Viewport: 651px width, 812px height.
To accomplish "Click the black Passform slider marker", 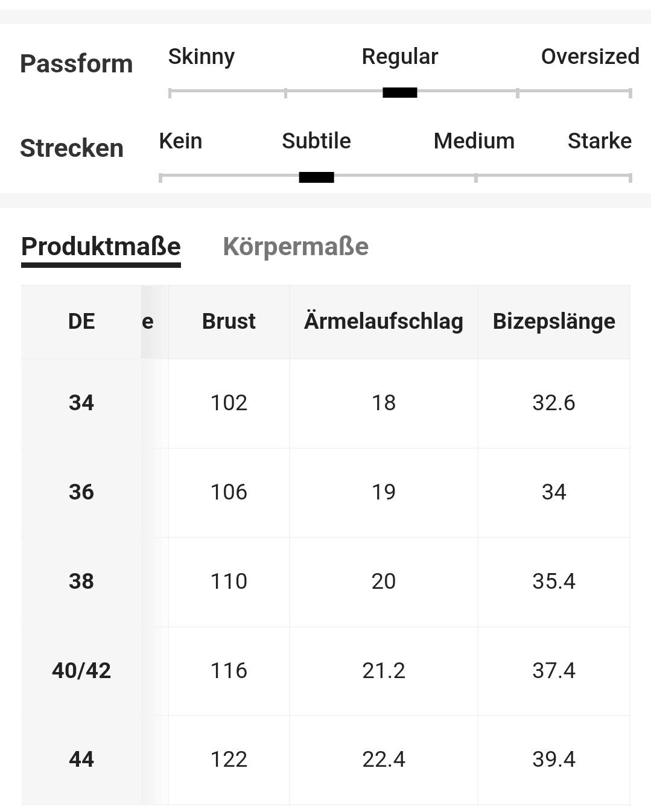I will click(x=399, y=92).
